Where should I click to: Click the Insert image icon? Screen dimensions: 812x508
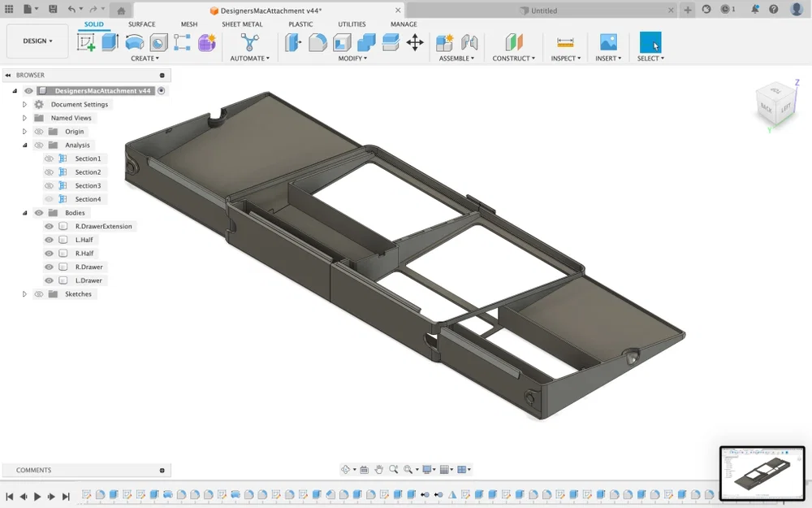[x=608, y=42]
